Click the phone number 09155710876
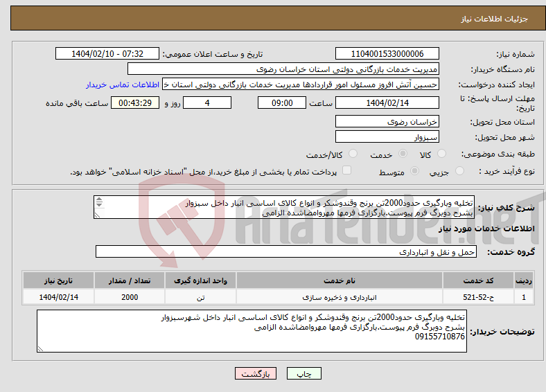This screenshot has width=546, height=392. click(440, 337)
